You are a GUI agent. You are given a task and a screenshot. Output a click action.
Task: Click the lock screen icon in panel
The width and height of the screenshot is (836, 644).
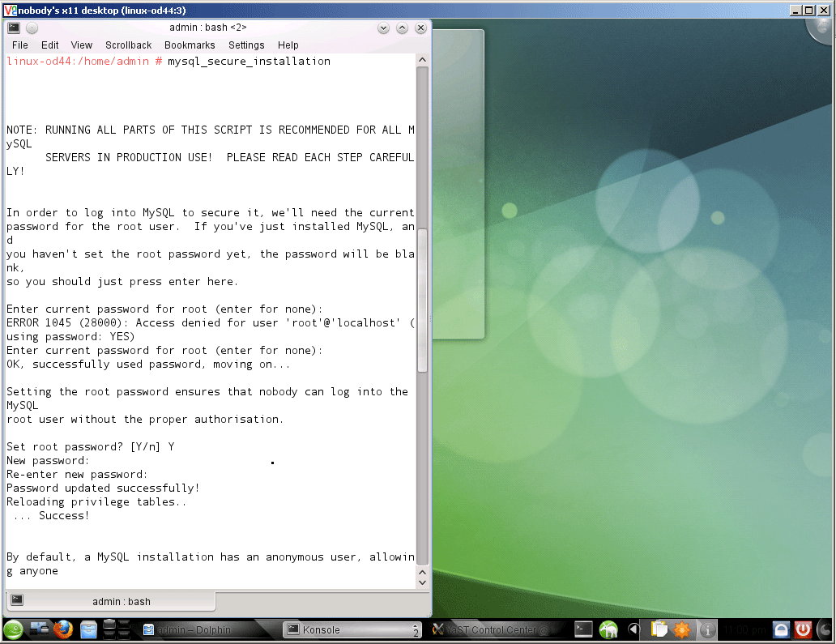point(781,629)
